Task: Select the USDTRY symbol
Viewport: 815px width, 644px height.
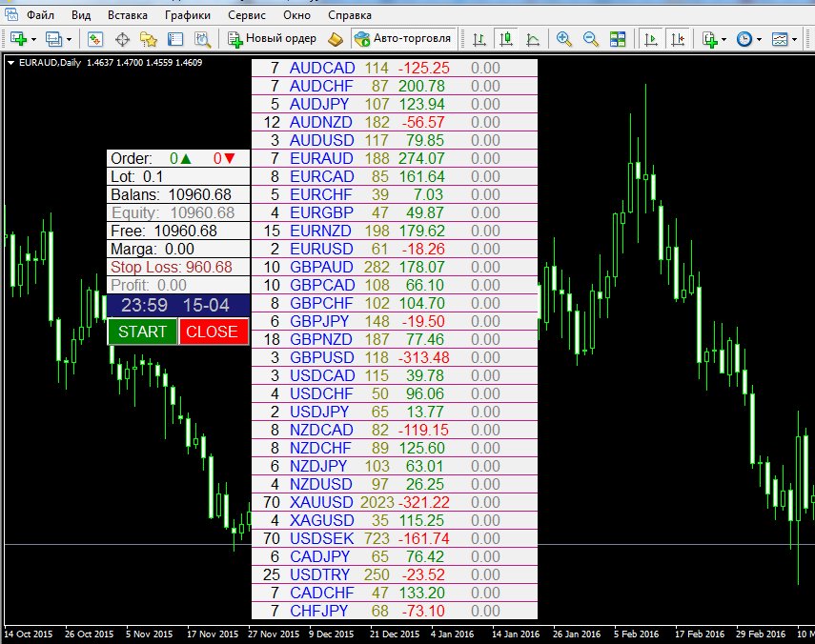Action: 320,574
